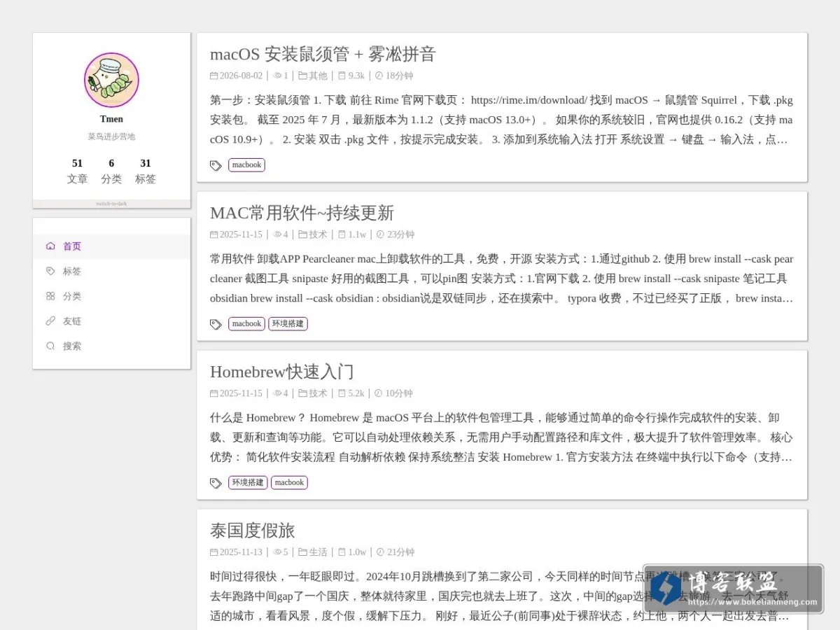Open 技术 category in MAC常用软件 post
Screen dimensions: 840x630
(x=318, y=234)
